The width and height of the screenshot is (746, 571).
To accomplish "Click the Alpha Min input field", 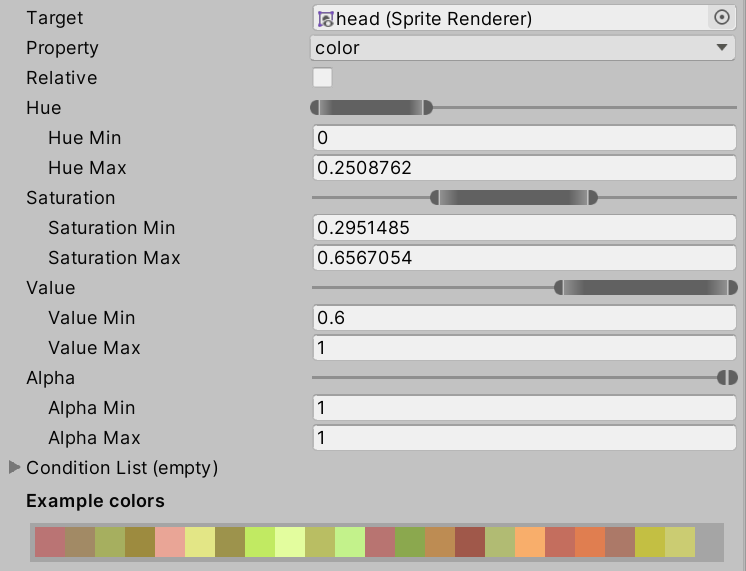I will pos(524,408).
